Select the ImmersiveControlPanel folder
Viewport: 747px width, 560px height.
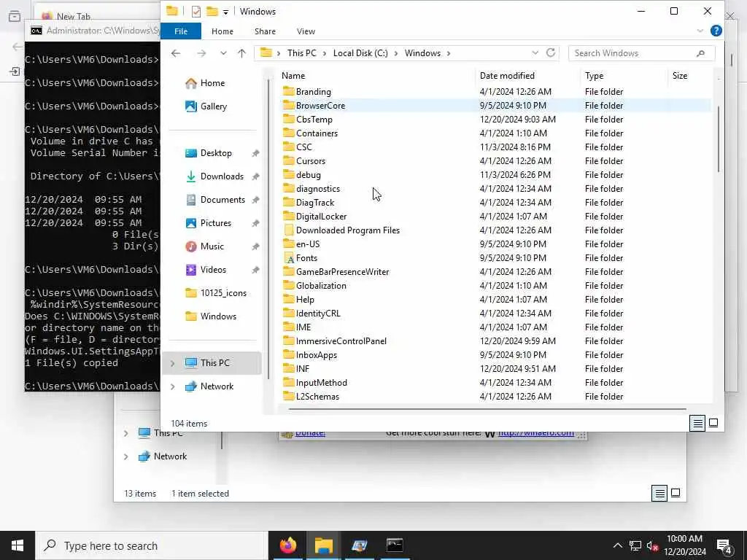click(x=341, y=341)
